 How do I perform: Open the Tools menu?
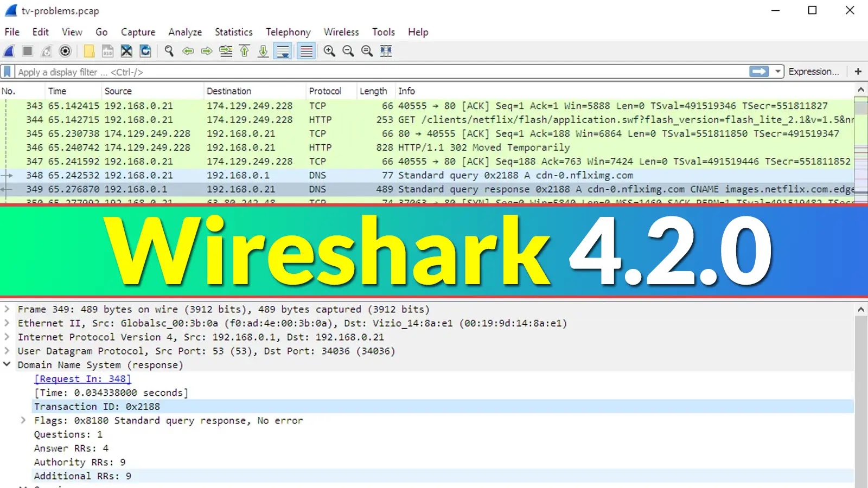click(x=384, y=32)
